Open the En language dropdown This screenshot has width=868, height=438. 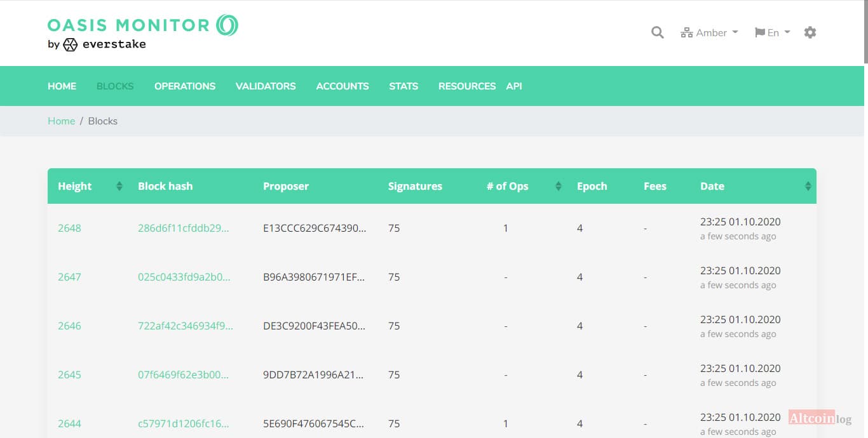(x=772, y=32)
